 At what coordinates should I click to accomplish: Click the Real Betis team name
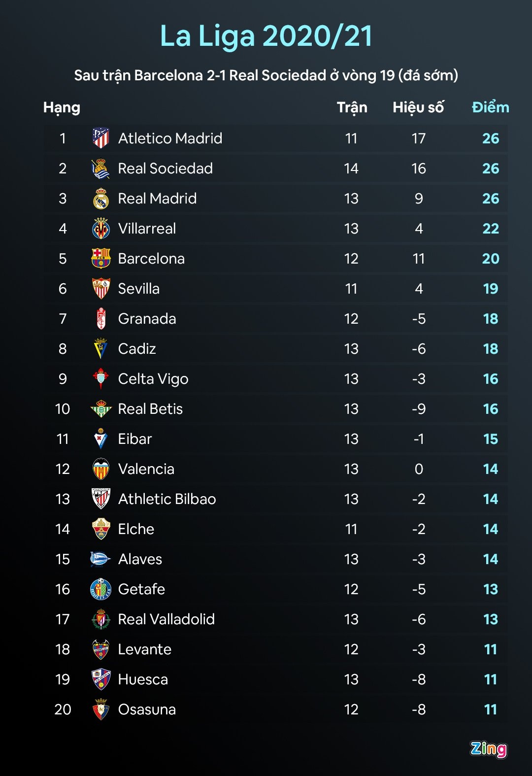[x=150, y=409]
